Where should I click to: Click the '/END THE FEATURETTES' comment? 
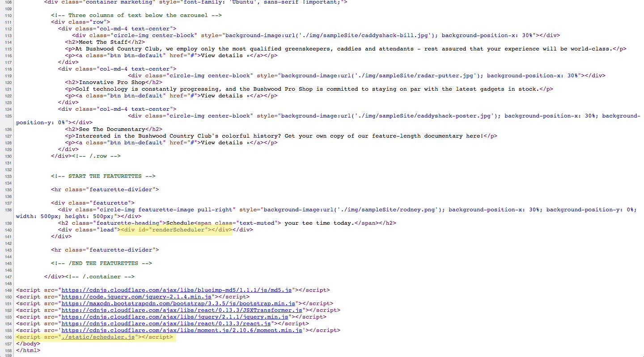tap(102, 263)
